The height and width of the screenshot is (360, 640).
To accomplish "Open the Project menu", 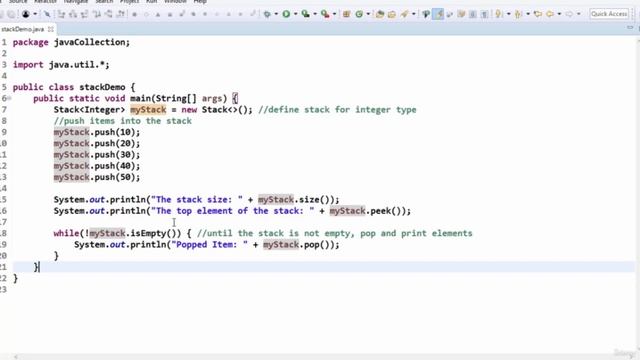I will [x=129, y=2].
